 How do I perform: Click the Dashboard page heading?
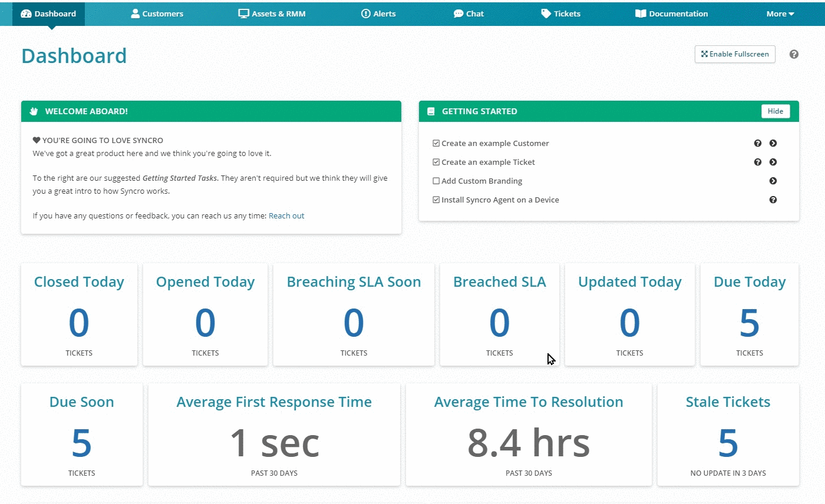pos(74,56)
